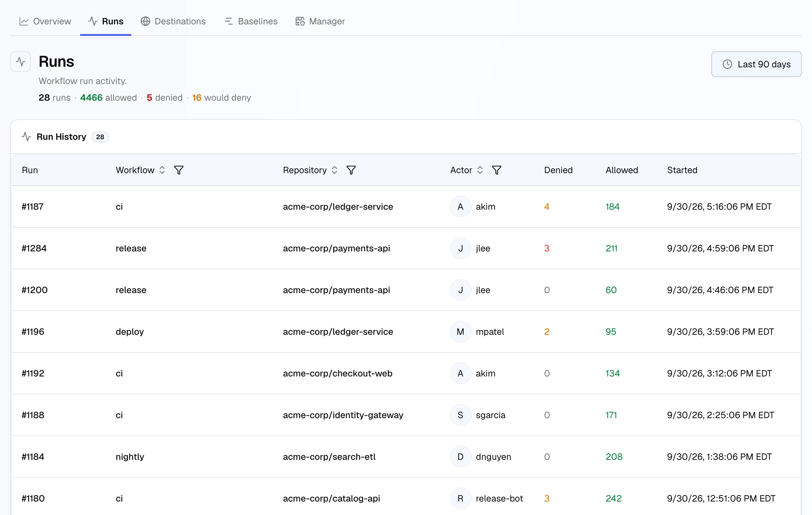
Task: Click mpatel's avatar in row #1196
Action: point(460,332)
